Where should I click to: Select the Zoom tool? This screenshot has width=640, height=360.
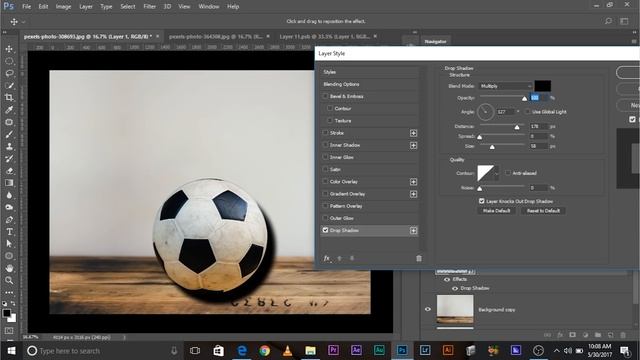(9, 280)
